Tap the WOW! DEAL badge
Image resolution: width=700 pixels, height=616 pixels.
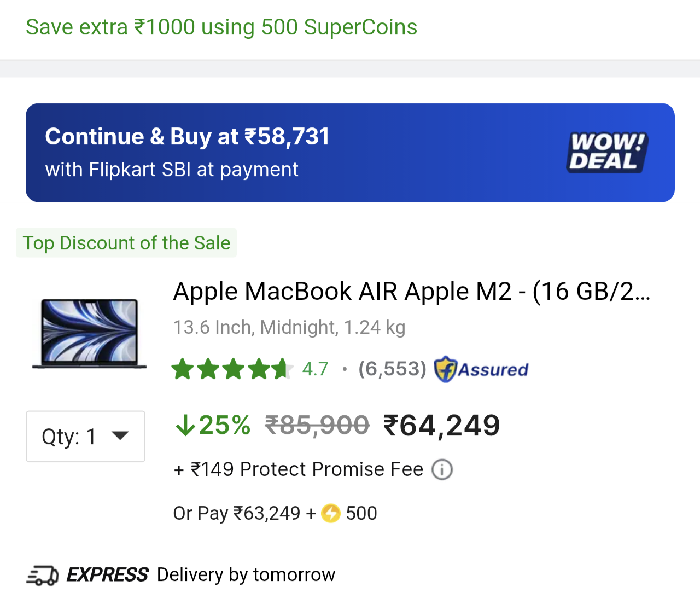[607, 152]
